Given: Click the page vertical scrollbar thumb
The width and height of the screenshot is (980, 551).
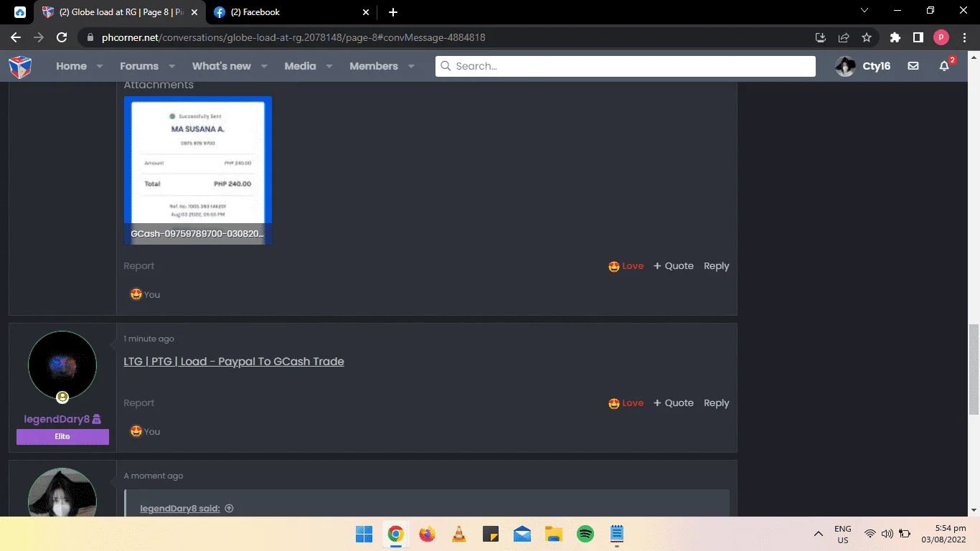Looking at the screenshot, I should click(x=974, y=369).
